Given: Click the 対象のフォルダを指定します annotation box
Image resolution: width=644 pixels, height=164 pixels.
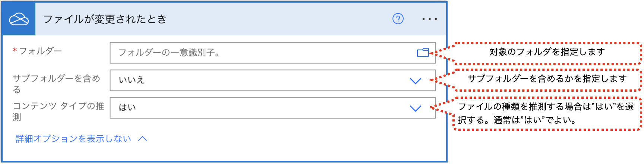Looking at the screenshot, I should pyautogui.click(x=547, y=53).
